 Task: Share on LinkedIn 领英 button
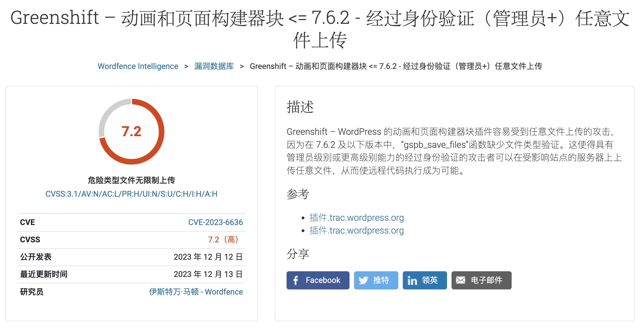[x=425, y=280]
